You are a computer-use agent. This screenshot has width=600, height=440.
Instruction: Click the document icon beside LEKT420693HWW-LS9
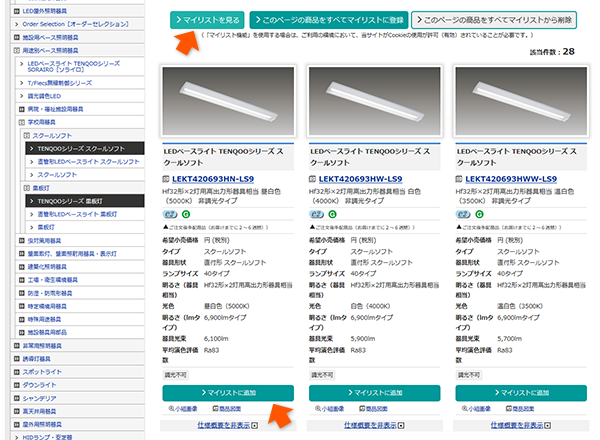click(x=459, y=179)
